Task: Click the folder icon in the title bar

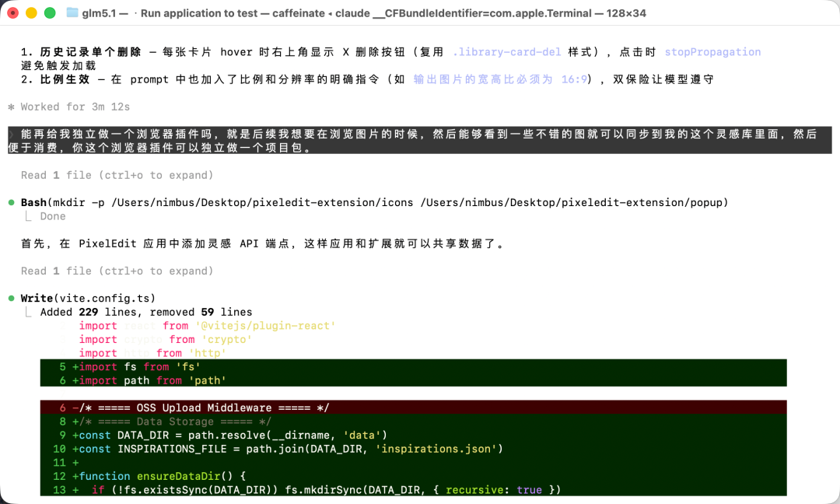Action: 72,13
